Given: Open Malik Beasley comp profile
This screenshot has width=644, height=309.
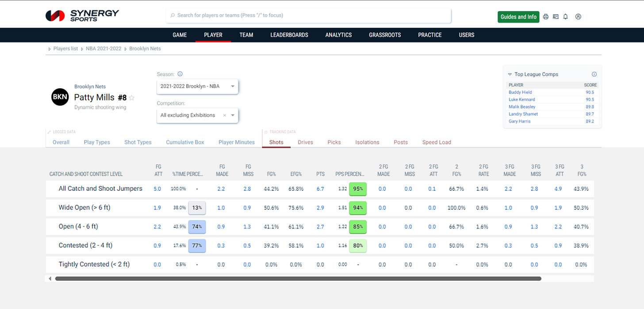Looking at the screenshot, I should click(x=522, y=107).
